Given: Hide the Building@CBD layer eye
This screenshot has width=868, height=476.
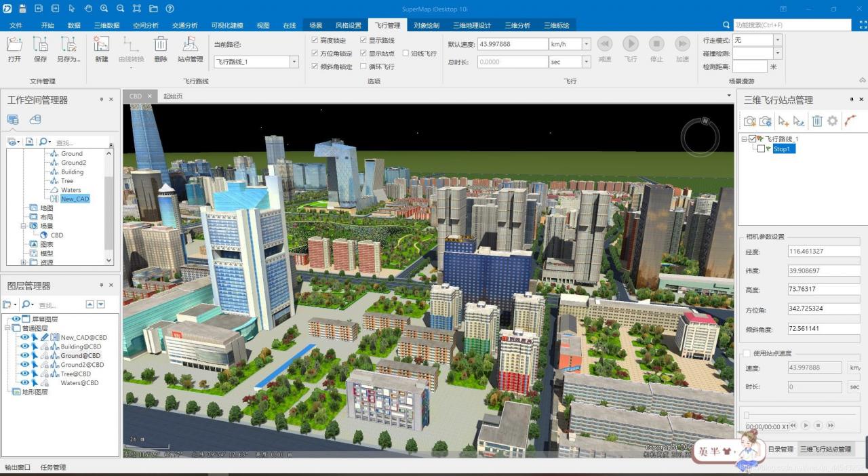Looking at the screenshot, I should click(24, 346).
